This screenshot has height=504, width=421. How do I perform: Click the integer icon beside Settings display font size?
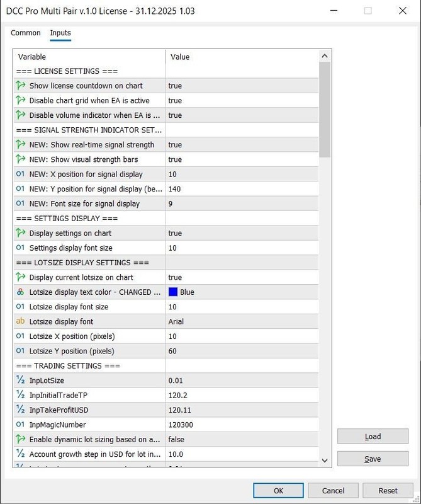(x=20, y=248)
